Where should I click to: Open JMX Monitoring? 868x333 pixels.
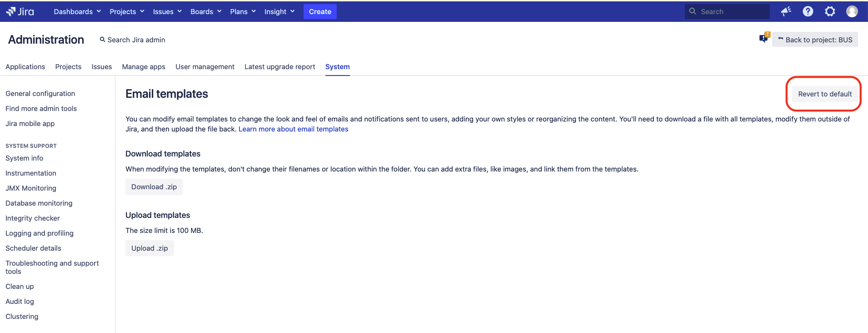(31, 188)
